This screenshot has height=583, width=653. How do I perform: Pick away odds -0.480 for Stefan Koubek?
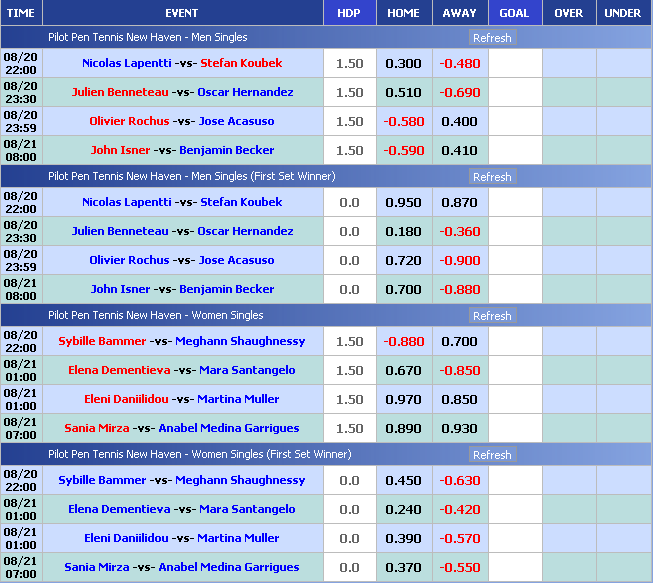pyautogui.click(x=460, y=63)
